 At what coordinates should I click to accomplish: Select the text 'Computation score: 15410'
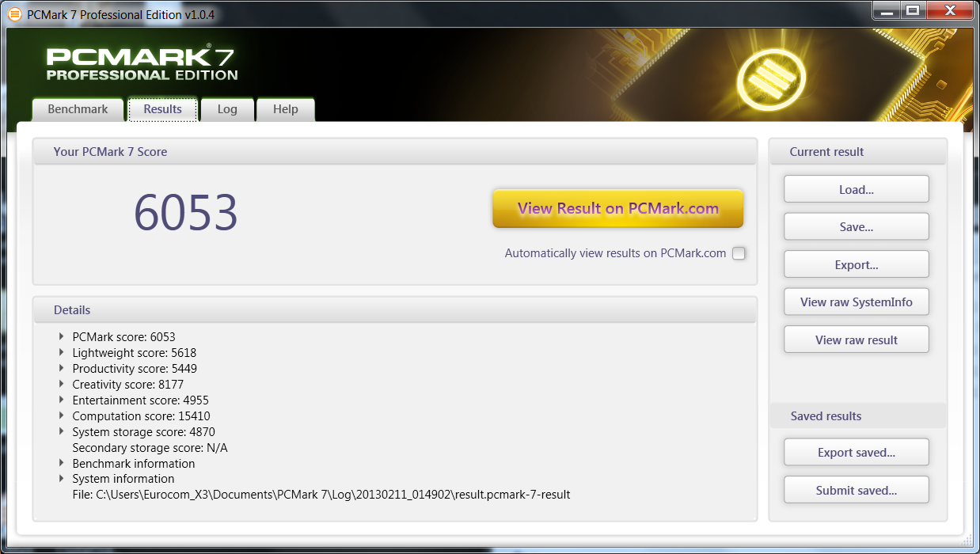point(141,416)
